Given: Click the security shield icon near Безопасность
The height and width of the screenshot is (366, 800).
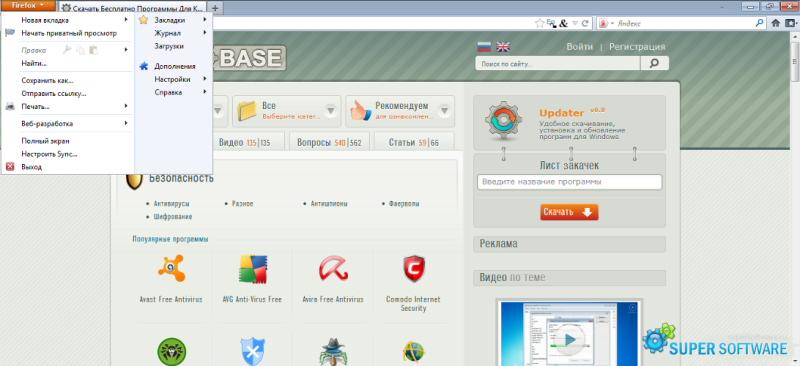Looking at the screenshot, I should tap(134, 181).
